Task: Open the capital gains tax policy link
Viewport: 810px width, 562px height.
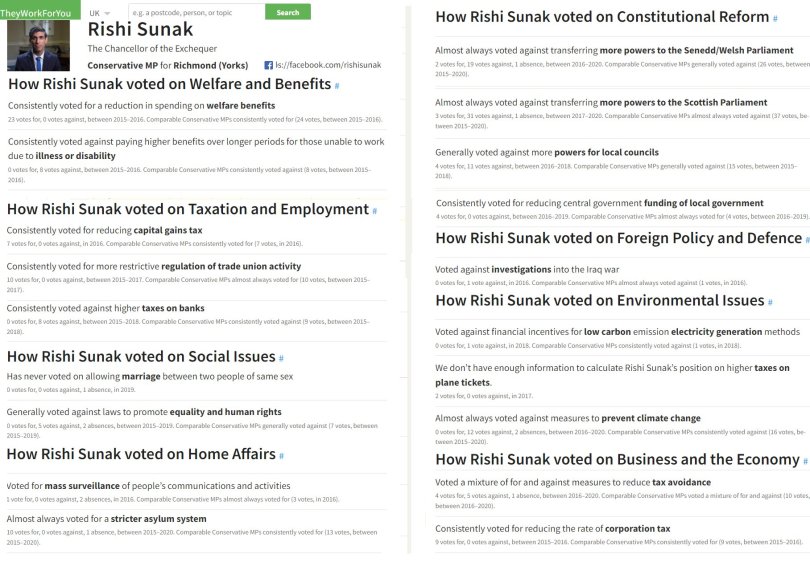Action: tap(168, 230)
